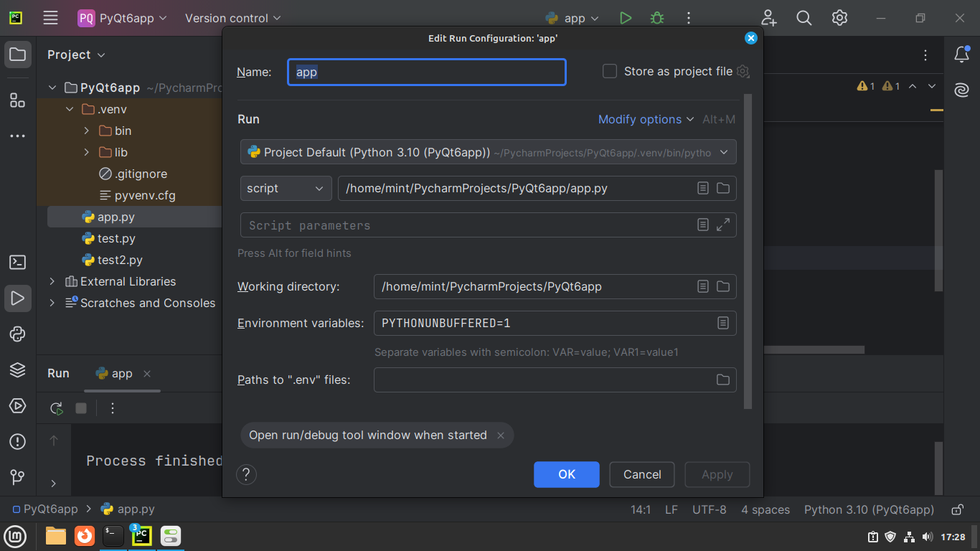Open the Code With Me icon
The image size is (980, 551).
click(x=768, y=18)
